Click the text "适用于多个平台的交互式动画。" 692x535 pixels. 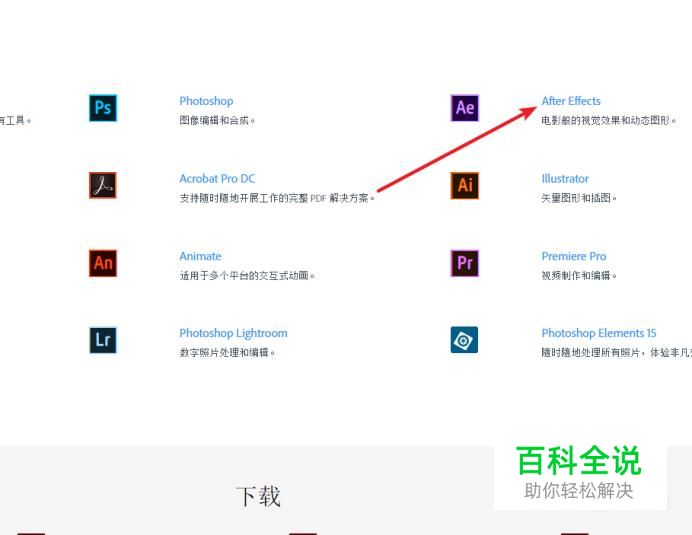(247, 275)
